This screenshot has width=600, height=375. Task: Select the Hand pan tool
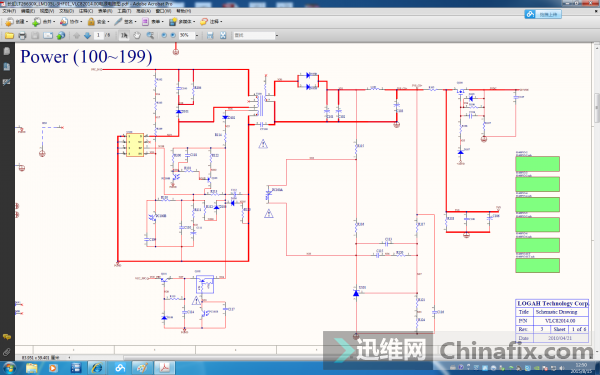(137, 36)
